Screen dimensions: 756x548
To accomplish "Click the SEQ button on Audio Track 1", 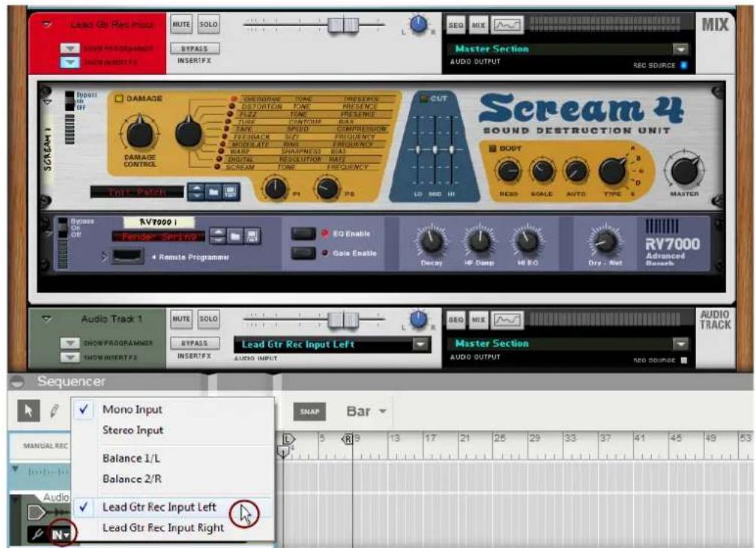I will [x=456, y=320].
